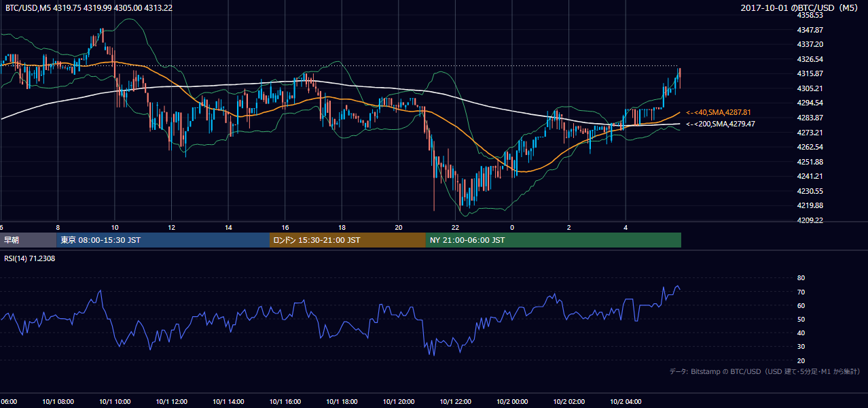Click the 4209.22 bottom price scale label

810,220
